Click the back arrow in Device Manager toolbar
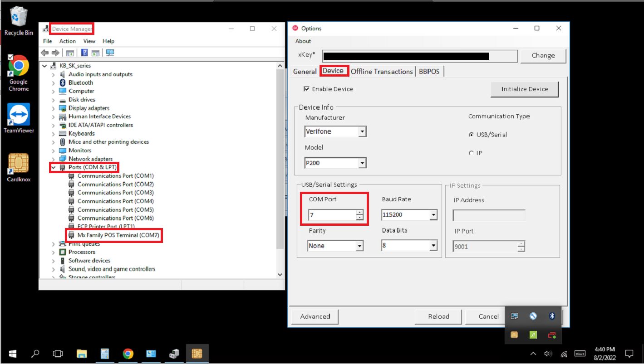 coord(44,53)
